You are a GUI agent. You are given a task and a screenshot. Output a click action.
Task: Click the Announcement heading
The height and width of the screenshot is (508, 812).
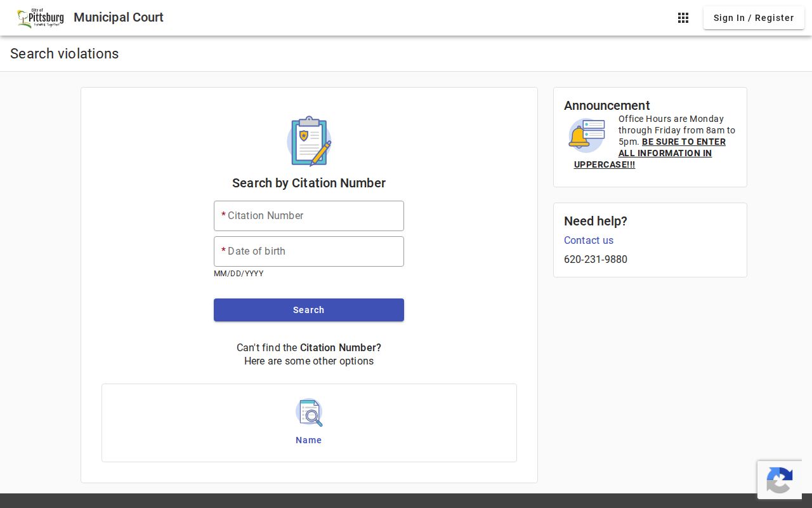(x=607, y=105)
